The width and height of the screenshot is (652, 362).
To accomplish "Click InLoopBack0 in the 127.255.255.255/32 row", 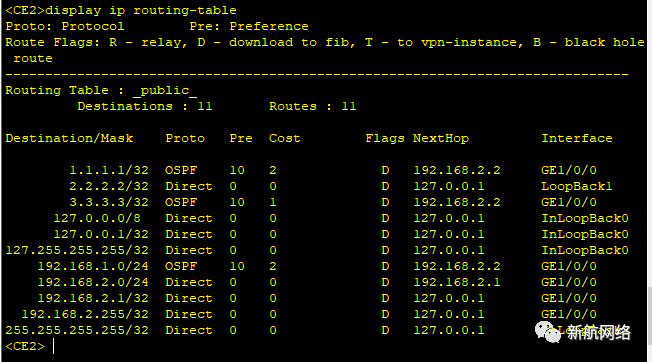I will pyautogui.click(x=585, y=250).
